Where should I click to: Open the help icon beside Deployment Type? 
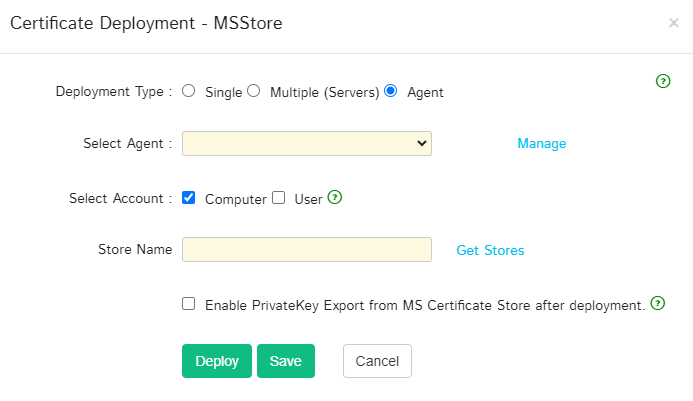click(663, 81)
